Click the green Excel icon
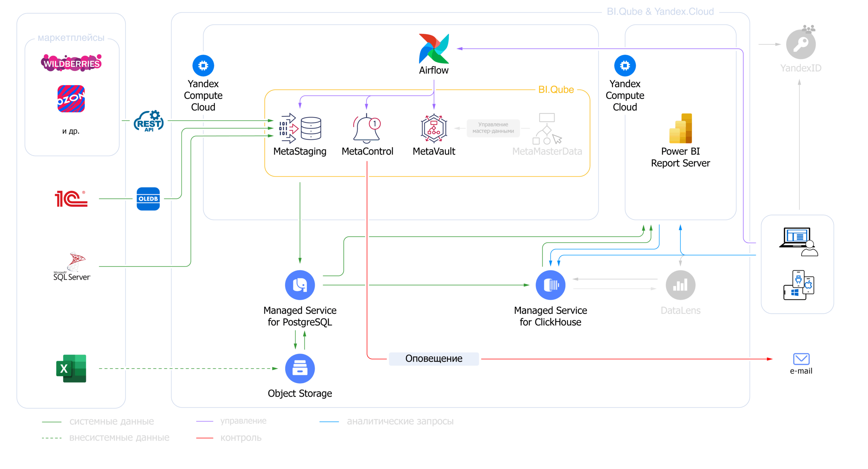Viewport: 868px width, 469px height. click(x=71, y=368)
